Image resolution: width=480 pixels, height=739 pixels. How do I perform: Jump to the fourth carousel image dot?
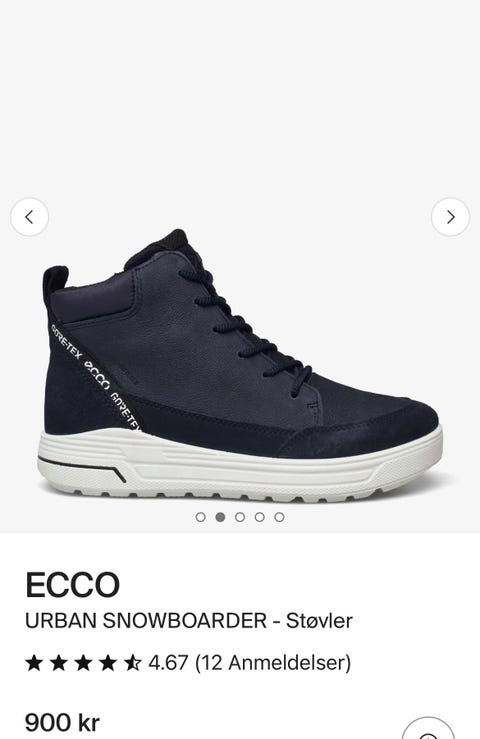coord(260,517)
